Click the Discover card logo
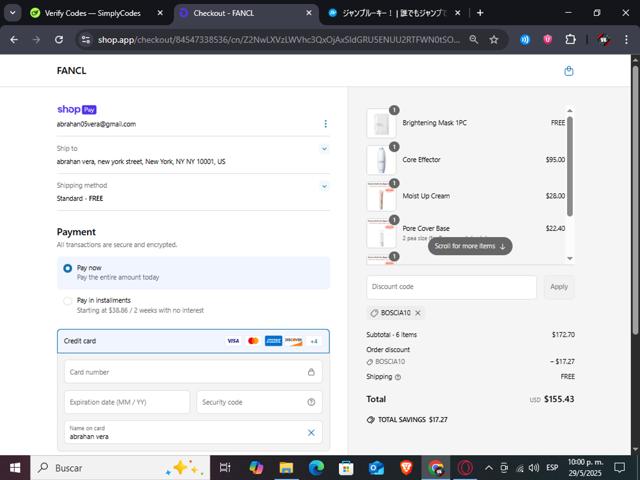This screenshot has width=640, height=480. coord(293,341)
